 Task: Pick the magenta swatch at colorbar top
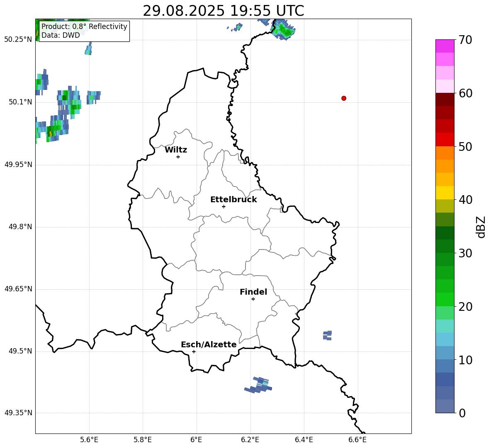pos(445,46)
